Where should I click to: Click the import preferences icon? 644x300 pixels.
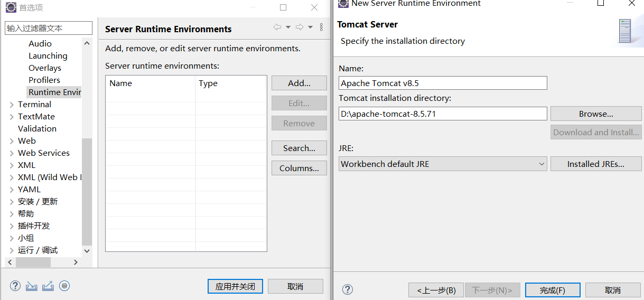32,286
